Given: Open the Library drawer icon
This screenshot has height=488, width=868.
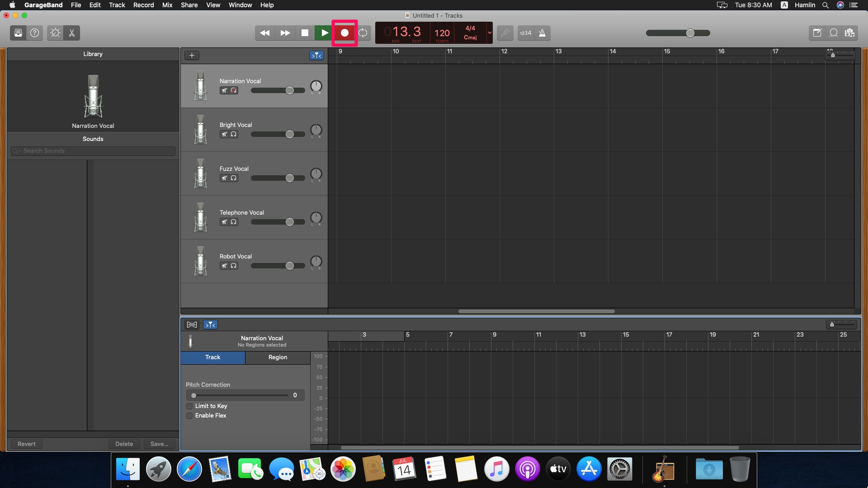Looking at the screenshot, I should [18, 33].
